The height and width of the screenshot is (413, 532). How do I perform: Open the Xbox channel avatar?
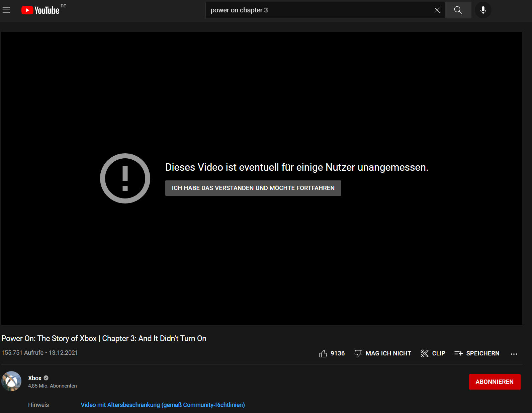(x=11, y=381)
